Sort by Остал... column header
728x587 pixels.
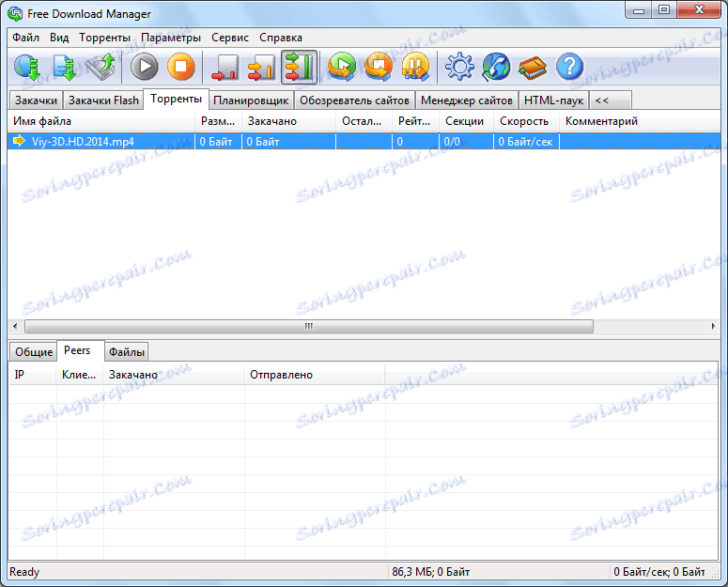(364, 121)
